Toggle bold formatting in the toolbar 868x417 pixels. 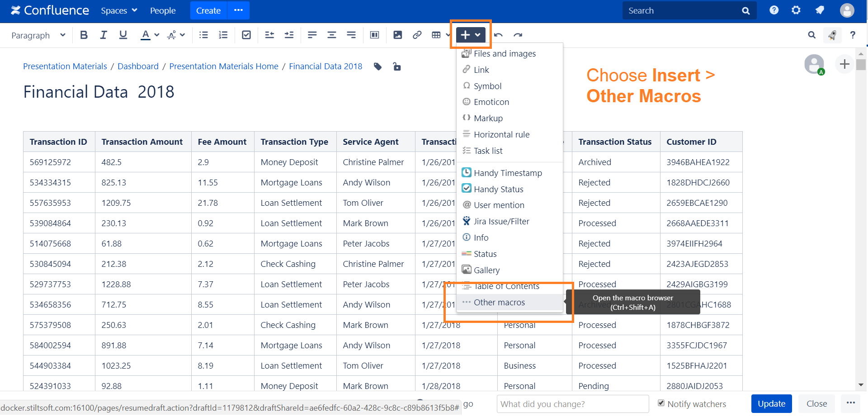point(84,35)
